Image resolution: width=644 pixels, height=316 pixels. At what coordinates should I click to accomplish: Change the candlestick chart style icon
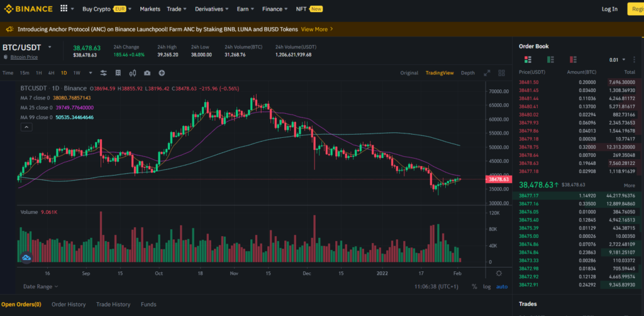[x=133, y=73]
